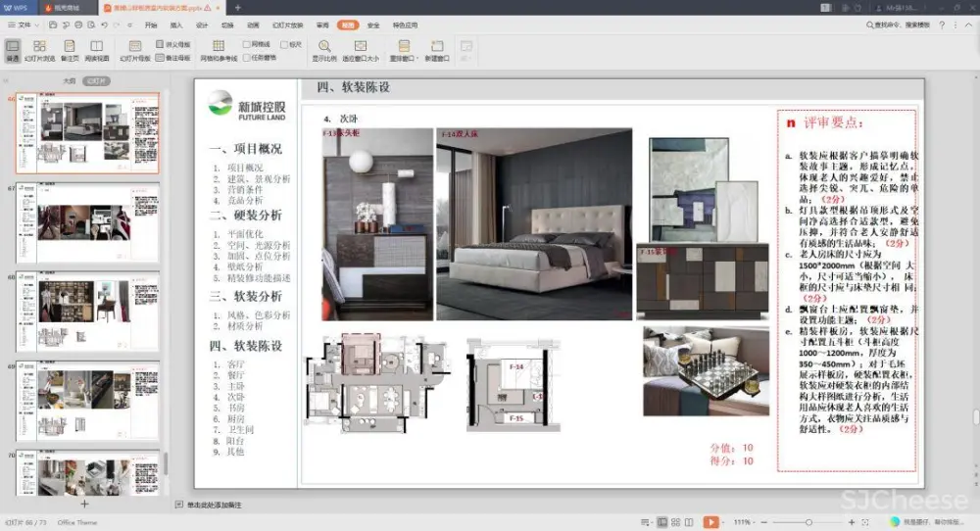The image size is (980, 531).
Task: Toggle the Ruler (标尺) checkbox
Action: click(x=283, y=44)
